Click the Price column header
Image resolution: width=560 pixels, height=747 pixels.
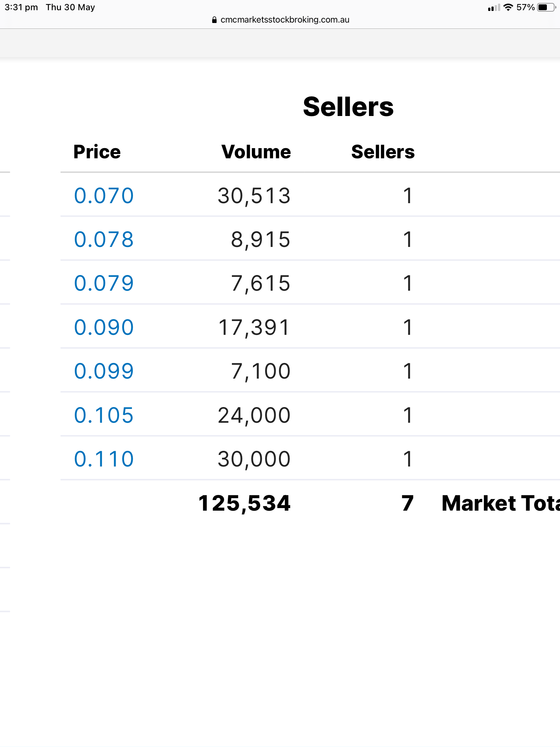[97, 152]
